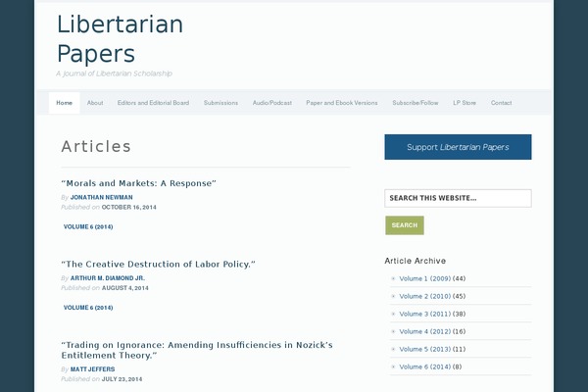Open the Libertarian Papers site title

pyautogui.click(x=120, y=38)
